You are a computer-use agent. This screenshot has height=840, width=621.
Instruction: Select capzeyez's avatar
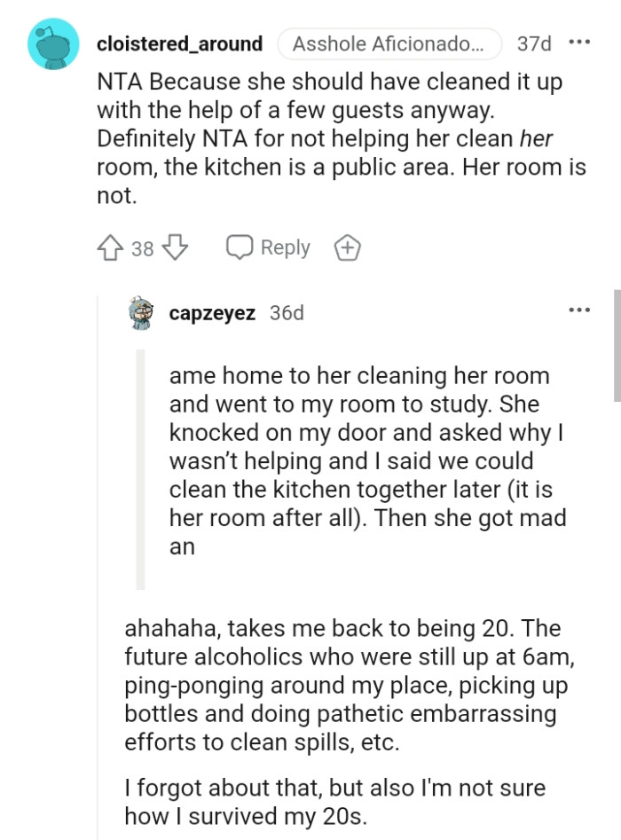138,311
